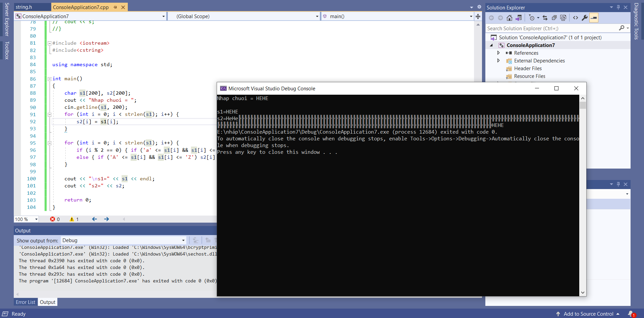Click the Show All Files icon
The height and width of the screenshot is (318, 644).
(563, 18)
